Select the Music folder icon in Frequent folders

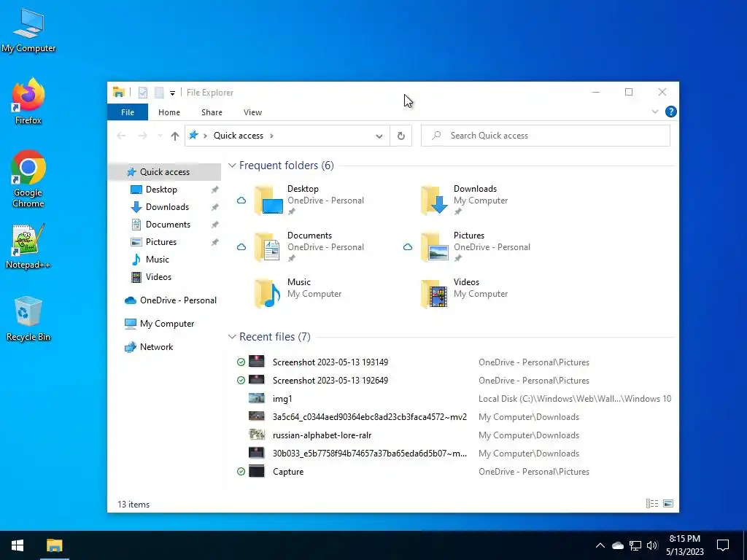click(267, 294)
